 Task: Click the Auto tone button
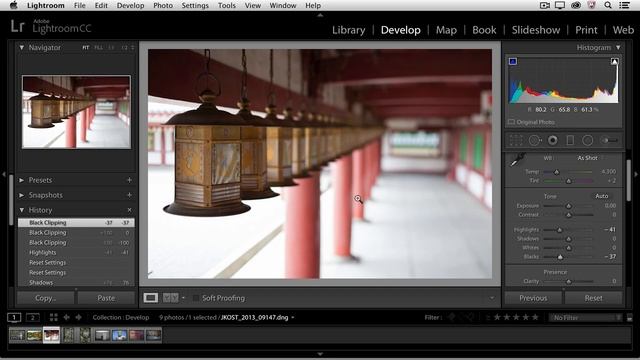[602, 196]
